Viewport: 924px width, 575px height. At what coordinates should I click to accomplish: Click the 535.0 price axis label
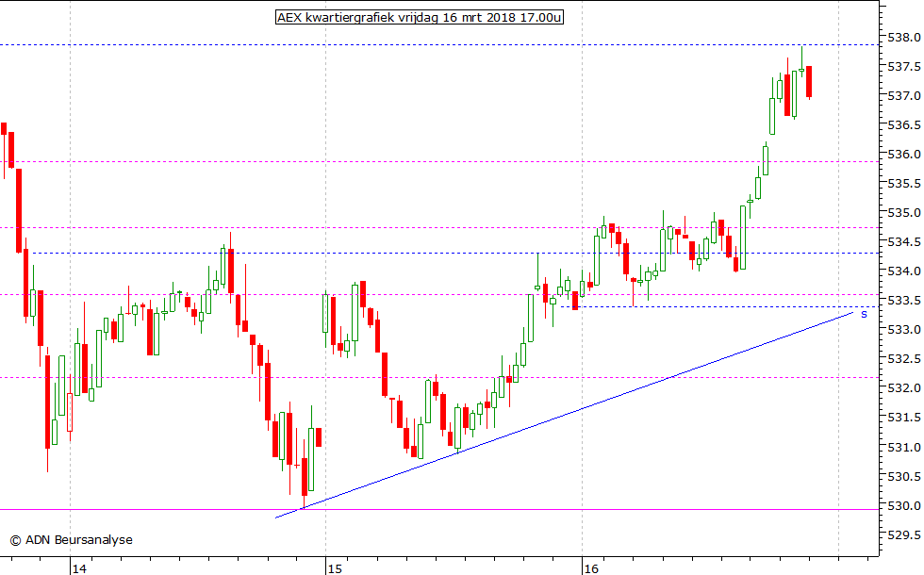coord(904,213)
